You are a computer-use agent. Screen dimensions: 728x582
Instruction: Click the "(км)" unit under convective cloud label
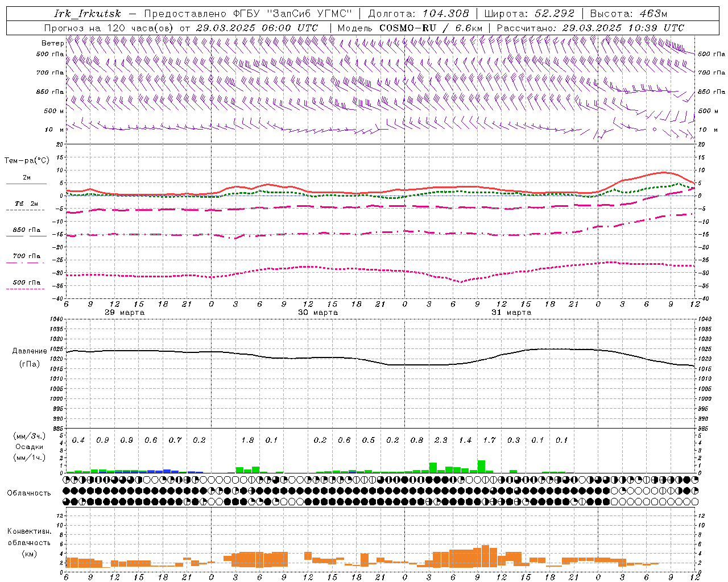point(29,554)
